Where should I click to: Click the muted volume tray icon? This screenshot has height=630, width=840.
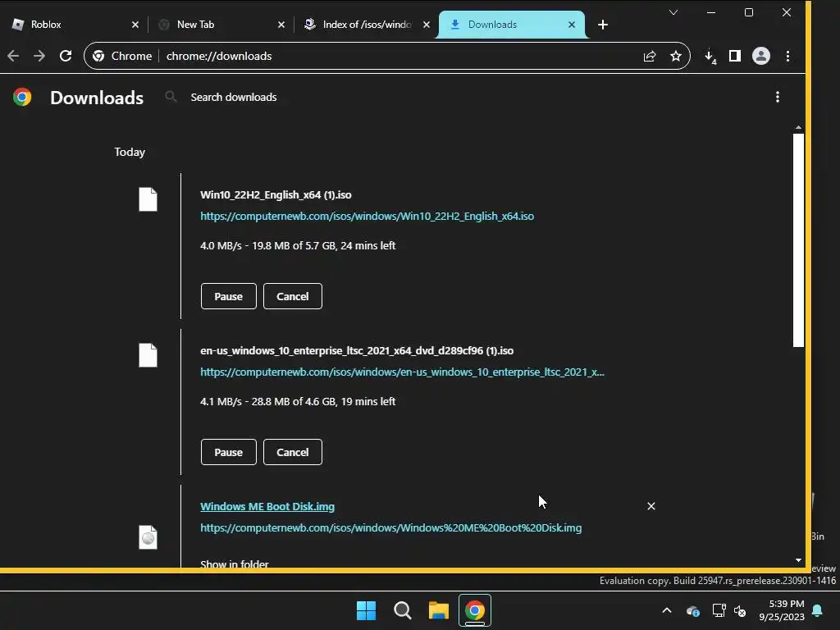point(740,610)
